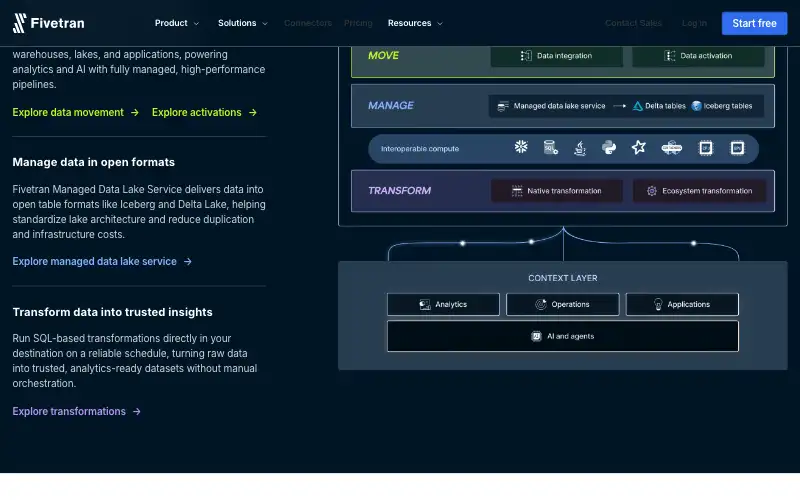Screen dimensions: 800x500
Task: Click the Delta tables label
Action: [x=665, y=106]
